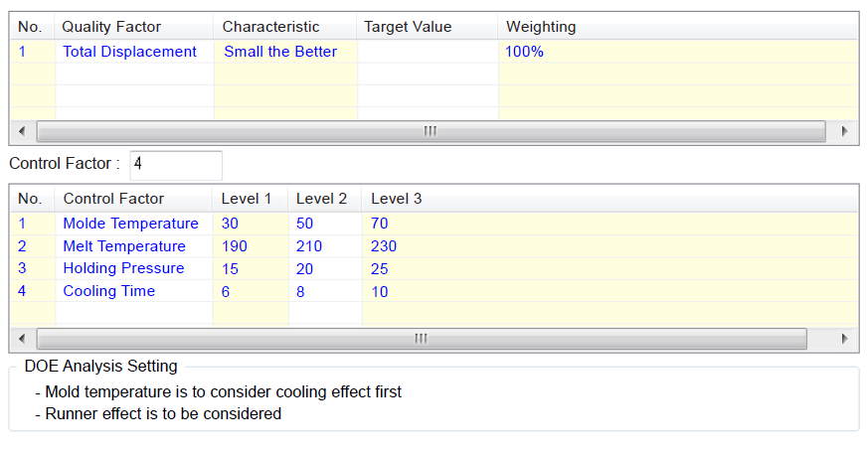The image size is (868, 457).
Task: Click the Level 2 column header
Action: [x=321, y=199]
